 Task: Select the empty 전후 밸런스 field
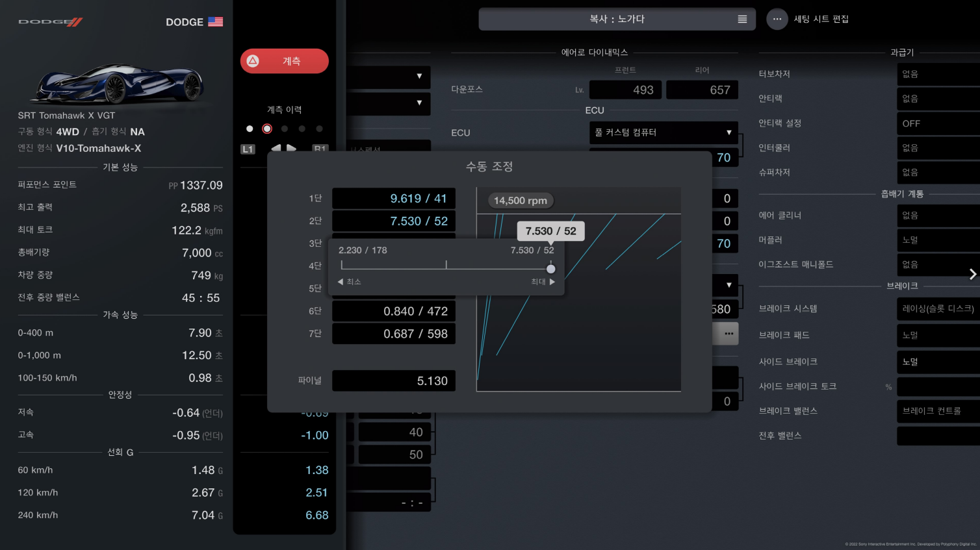(938, 436)
